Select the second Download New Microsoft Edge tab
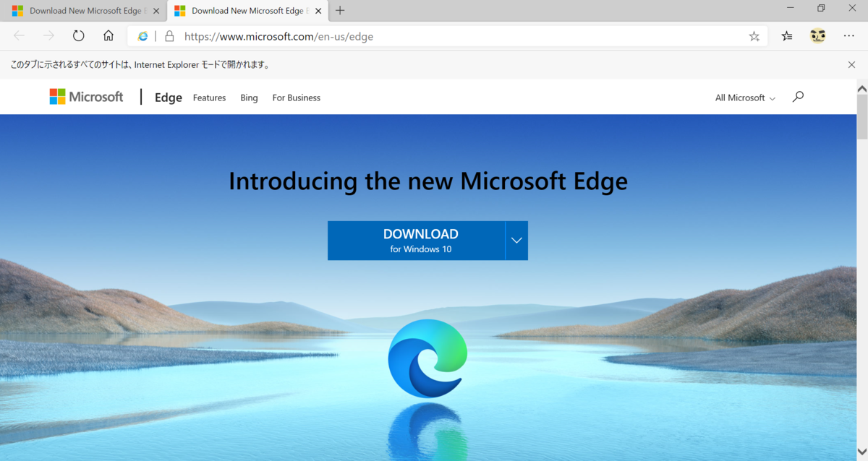This screenshot has height=461, width=868. point(249,11)
